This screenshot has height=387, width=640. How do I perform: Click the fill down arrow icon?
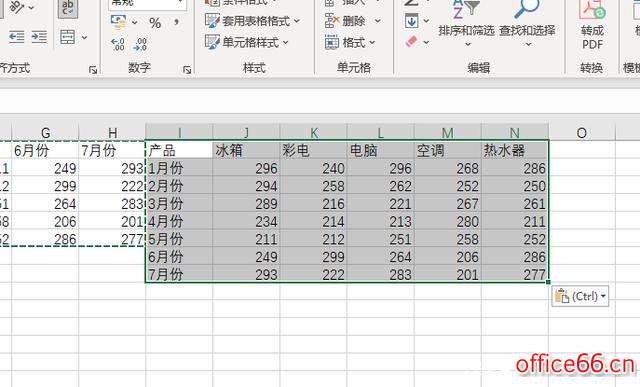tap(411, 20)
